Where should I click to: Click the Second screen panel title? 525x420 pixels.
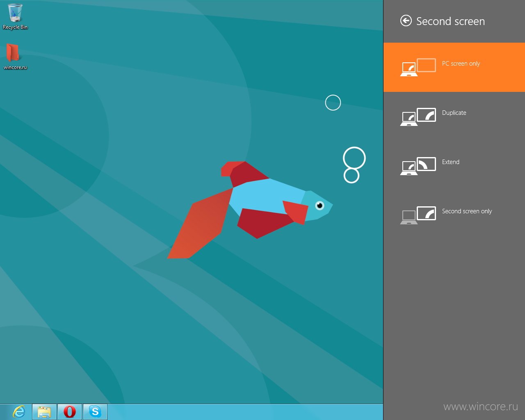pyautogui.click(x=450, y=21)
